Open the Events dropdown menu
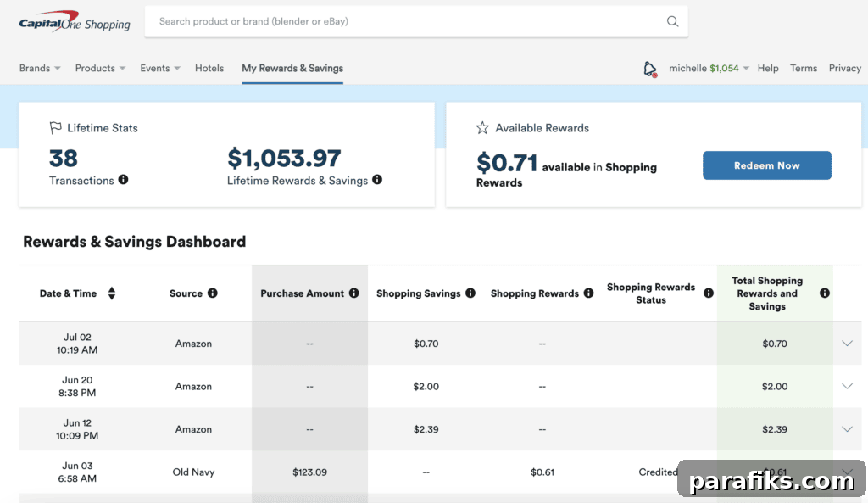The width and height of the screenshot is (868, 503). [x=160, y=68]
